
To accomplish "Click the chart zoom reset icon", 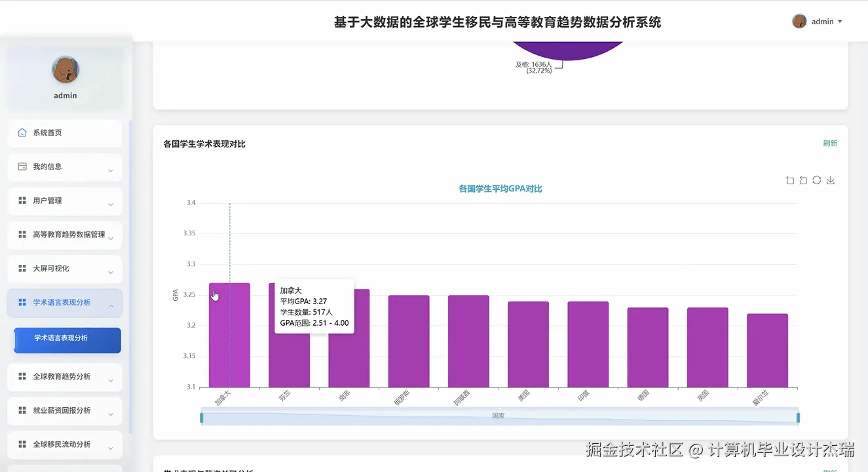I will (803, 180).
